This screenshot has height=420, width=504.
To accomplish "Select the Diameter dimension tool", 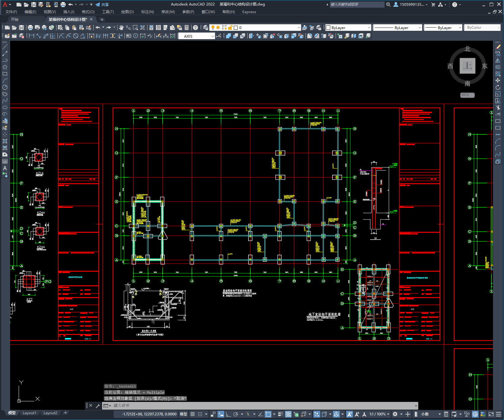I will 76,36.
